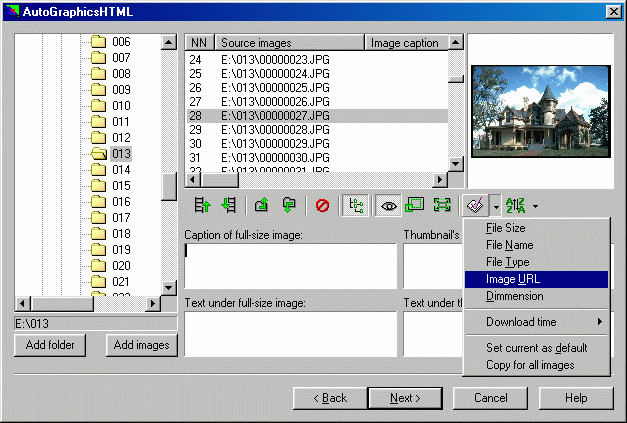Select folder 020 in the tree

[121, 265]
